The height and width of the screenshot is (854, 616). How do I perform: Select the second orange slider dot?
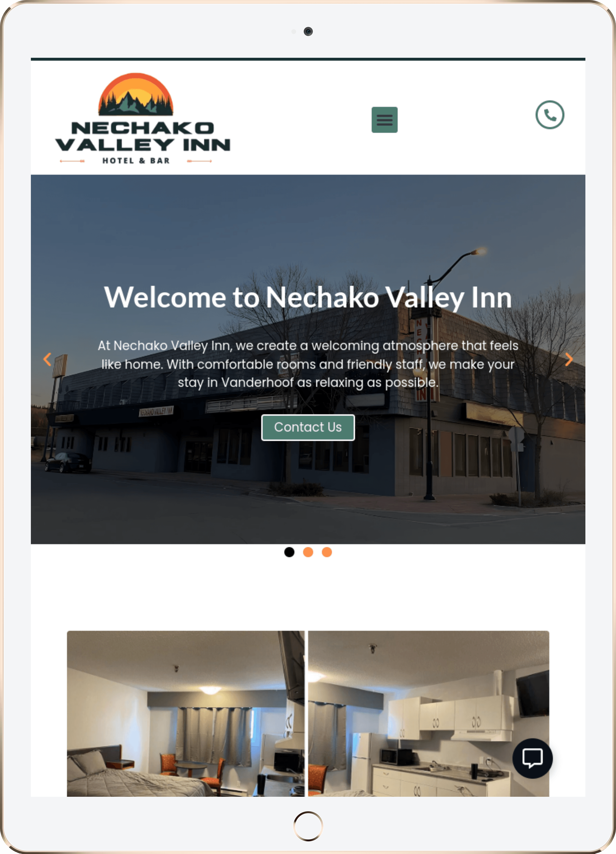(x=308, y=552)
